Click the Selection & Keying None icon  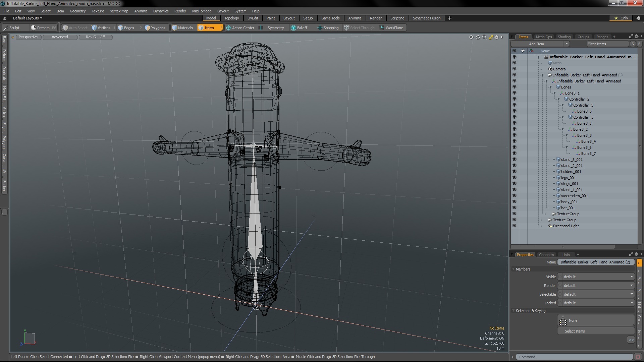tap(563, 321)
